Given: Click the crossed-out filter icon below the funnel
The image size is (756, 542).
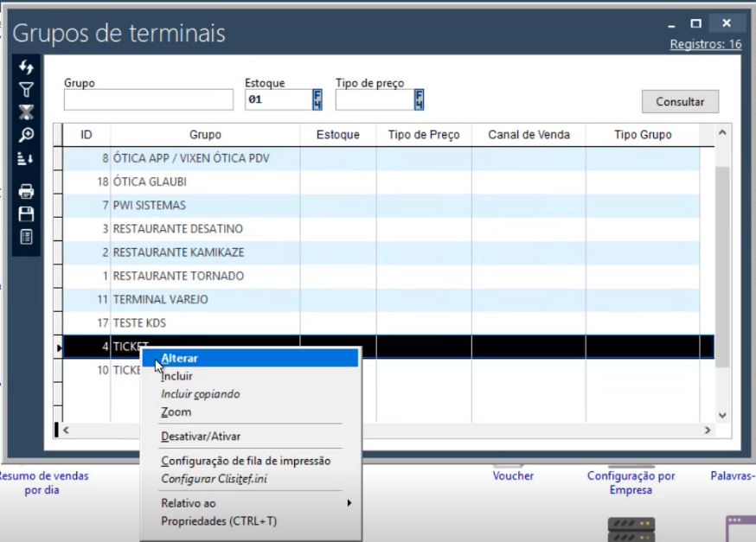Looking at the screenshot, I should tap(26, 112).
